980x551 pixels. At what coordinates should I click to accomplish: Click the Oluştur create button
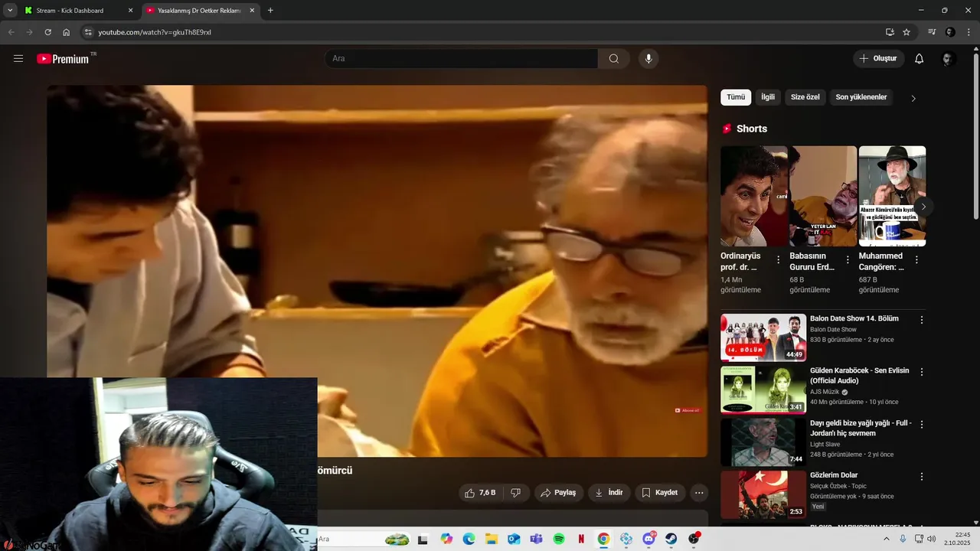point(879,59)
